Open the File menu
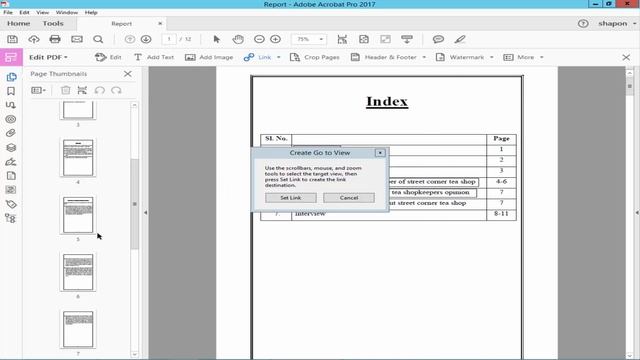The height and width of the screenshot is (360, 640). click(x=8, y=12)
